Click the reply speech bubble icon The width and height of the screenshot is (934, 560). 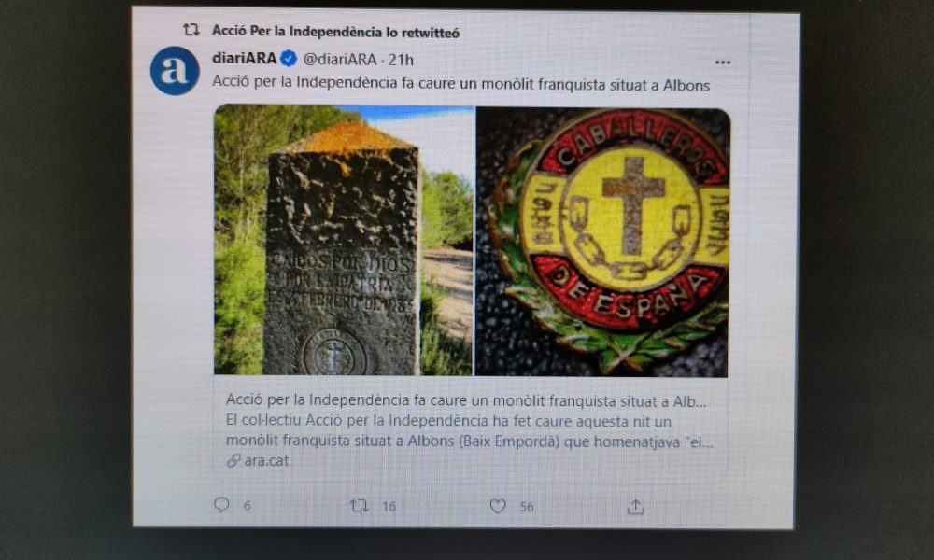pos(221,505)
